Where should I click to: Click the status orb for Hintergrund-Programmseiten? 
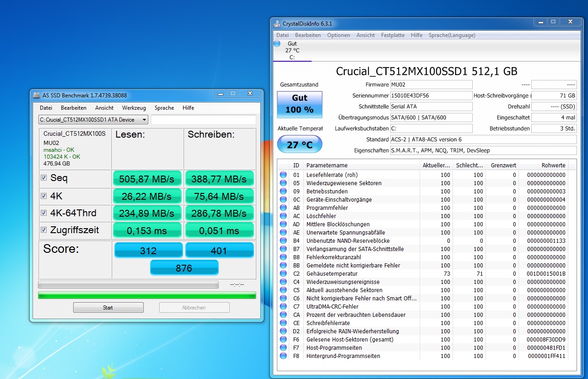click(x=283, y=356)
